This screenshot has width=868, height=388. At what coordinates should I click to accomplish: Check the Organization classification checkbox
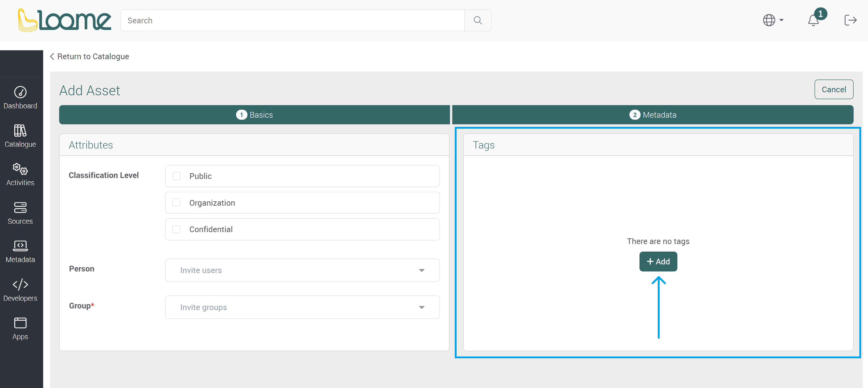176,203
